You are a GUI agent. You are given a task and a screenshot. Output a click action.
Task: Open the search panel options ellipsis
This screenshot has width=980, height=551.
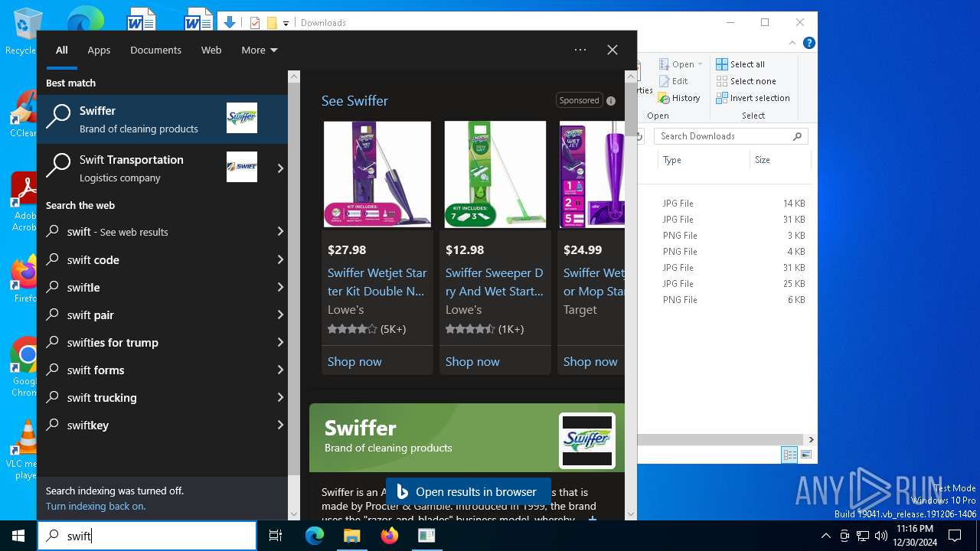[x=580, y=50]
